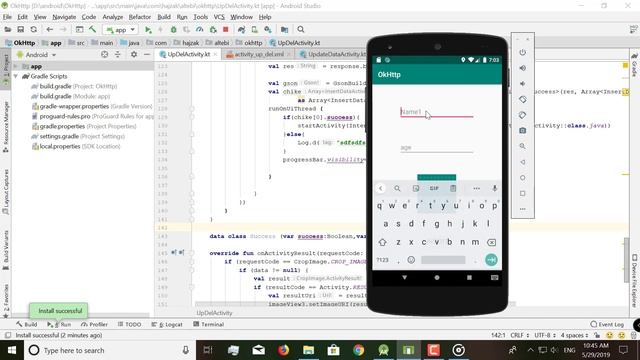
Task: Click the Make Project hammer icon
Action: click(93, 29)
